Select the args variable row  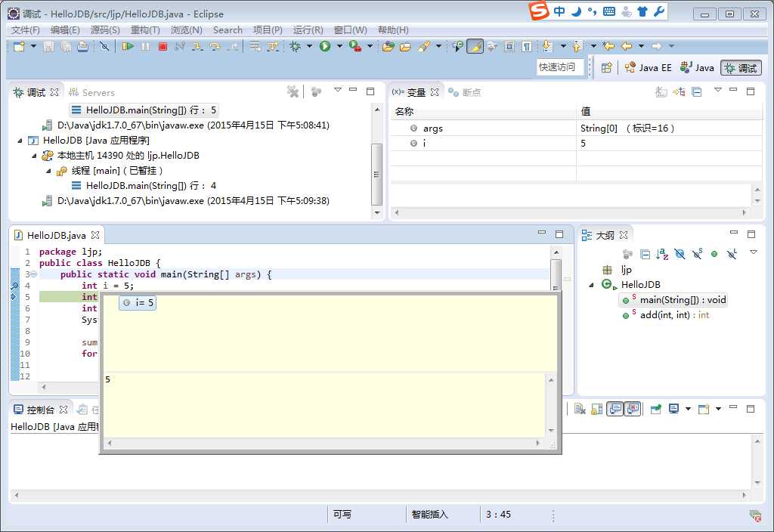coord(576,128)
